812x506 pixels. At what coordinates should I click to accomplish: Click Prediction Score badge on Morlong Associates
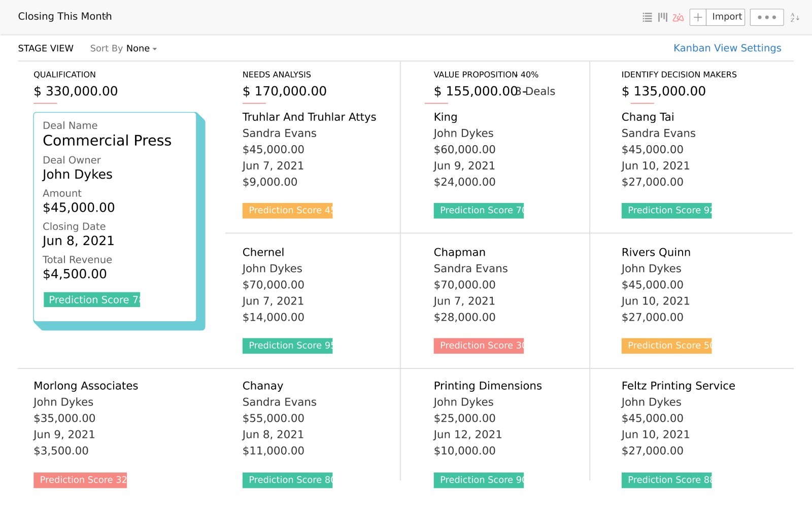80,480
